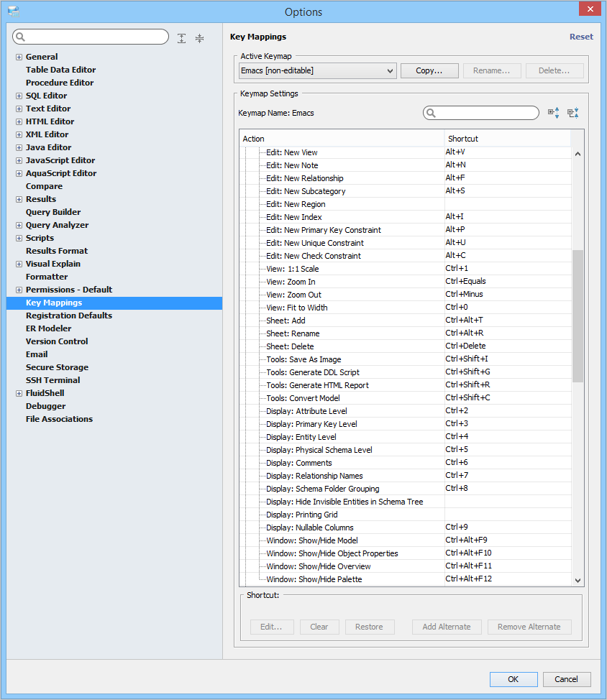This screenshot has height=700, width=607.
Task: Click expand-all icon in Keymap Settings
Action: [x=553, y=113]
